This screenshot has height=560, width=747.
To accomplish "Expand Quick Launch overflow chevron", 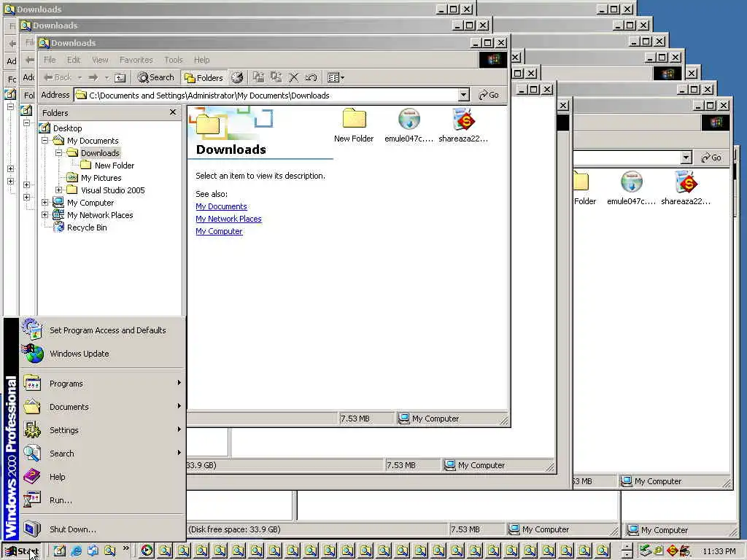I will [x=125, y=548].
